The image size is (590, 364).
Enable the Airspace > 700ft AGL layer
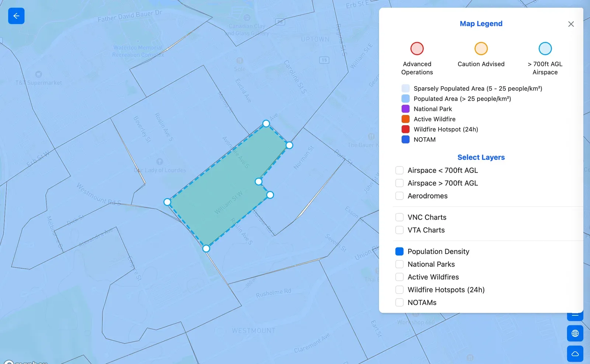399,183
